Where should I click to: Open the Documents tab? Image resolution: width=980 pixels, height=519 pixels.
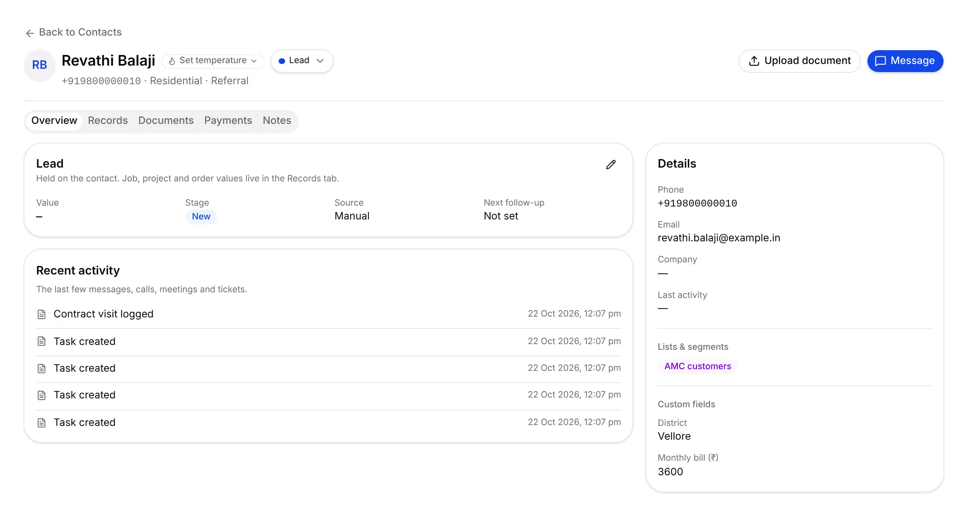tap(166, 121)
